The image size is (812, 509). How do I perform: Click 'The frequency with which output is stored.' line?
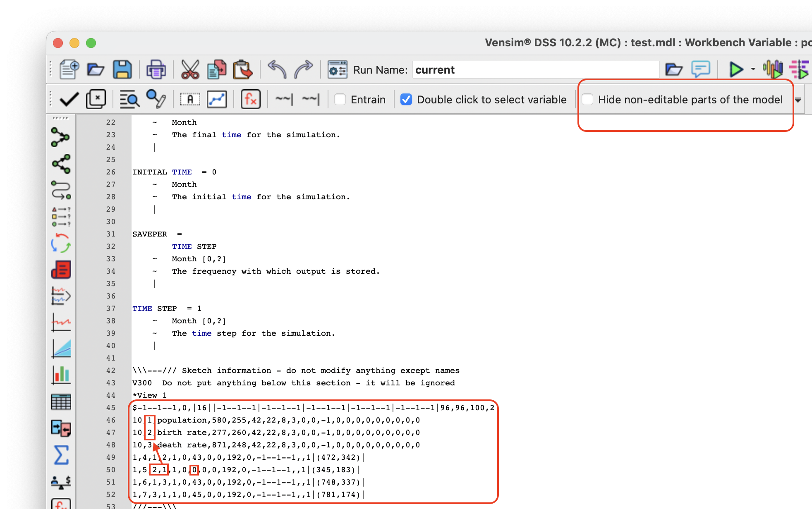tap(276, 271)
